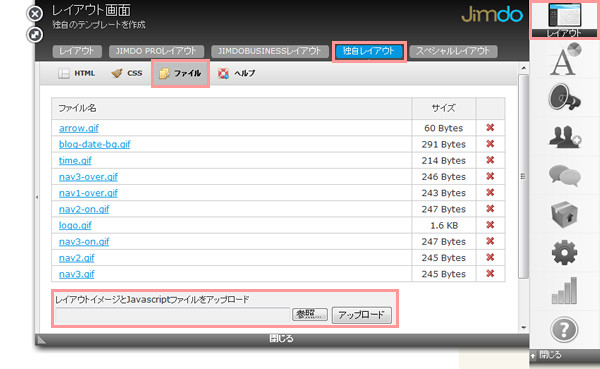The width and height of the screenshot is (600, 369).
Task: Open the question mark help icon
Action: tap(564, 330)
